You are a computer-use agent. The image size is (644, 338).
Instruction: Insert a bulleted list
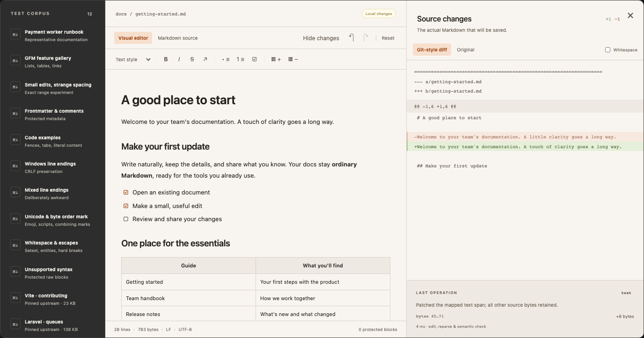[x=226, y=59]
